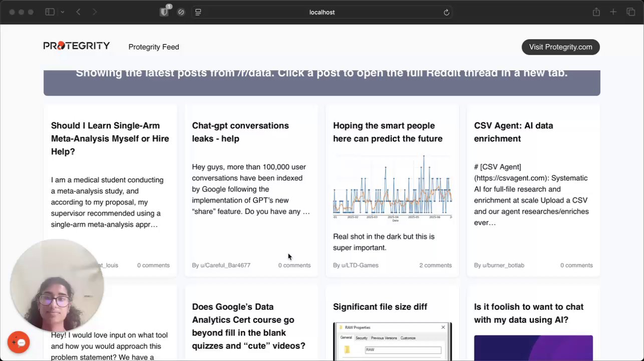
Task: Show the tab overview icon
Action: click(x=630, y=12)
